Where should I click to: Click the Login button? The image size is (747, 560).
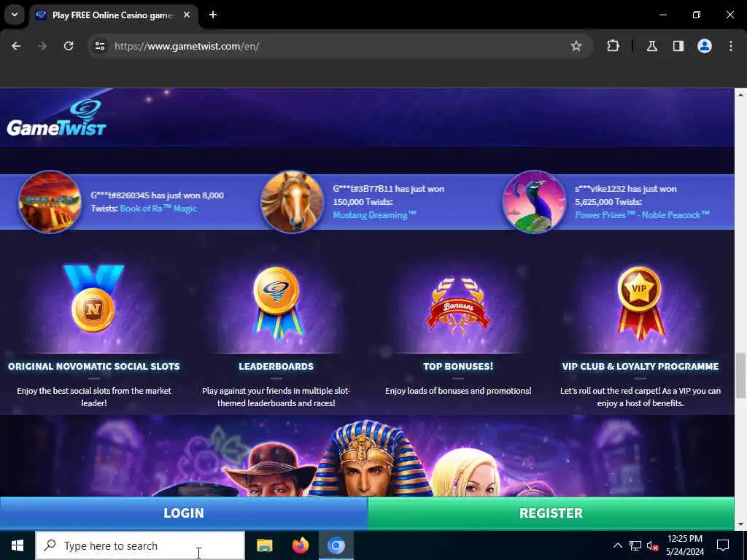pyautogui.click(x=183, y=513)
